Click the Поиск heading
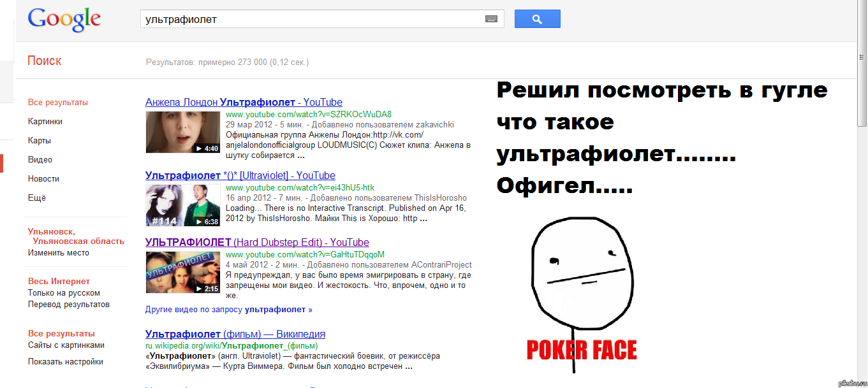Viewport: 868px width, 388px height. (x=45, y=61)
